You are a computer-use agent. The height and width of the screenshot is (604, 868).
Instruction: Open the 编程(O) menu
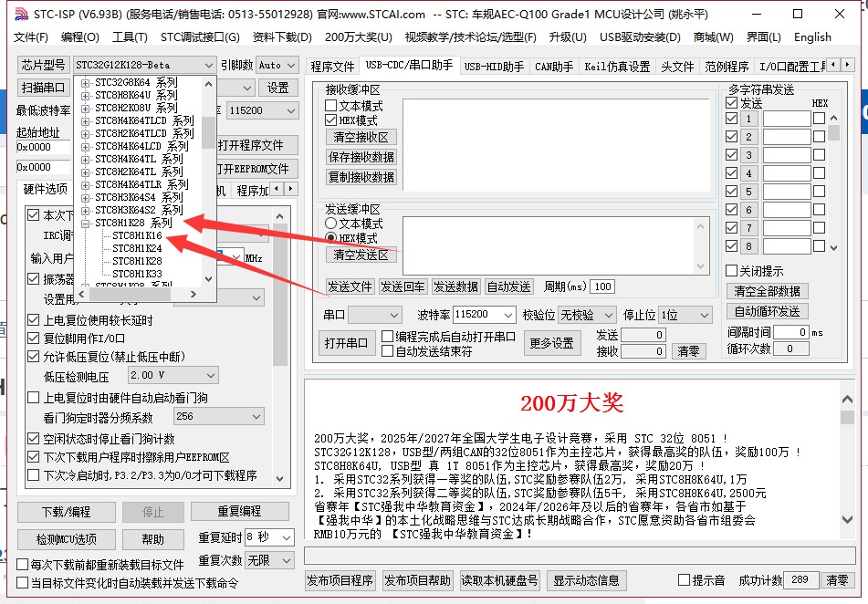click(79, 37)
